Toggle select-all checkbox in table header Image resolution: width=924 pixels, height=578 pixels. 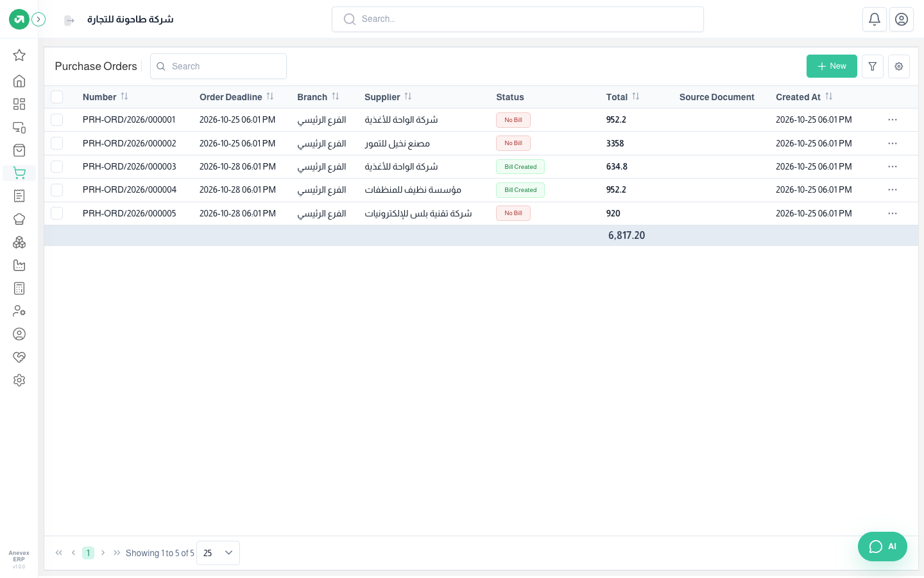tap(57, 97)
